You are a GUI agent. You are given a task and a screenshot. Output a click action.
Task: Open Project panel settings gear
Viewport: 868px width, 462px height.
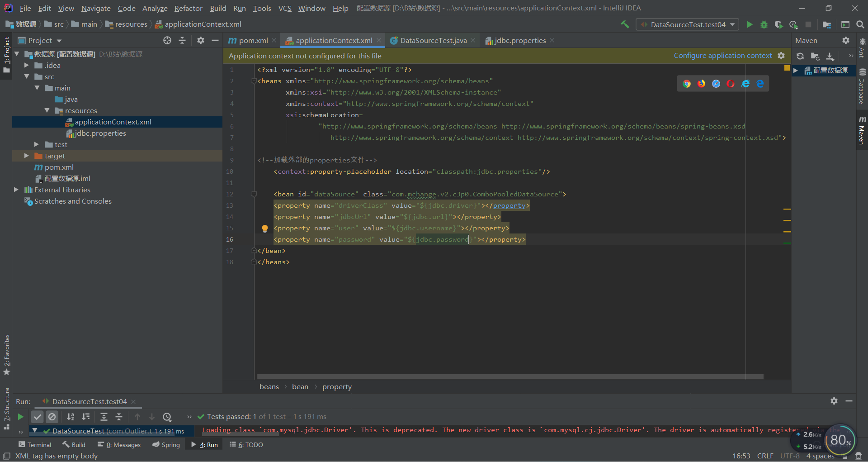click(201, 40)
